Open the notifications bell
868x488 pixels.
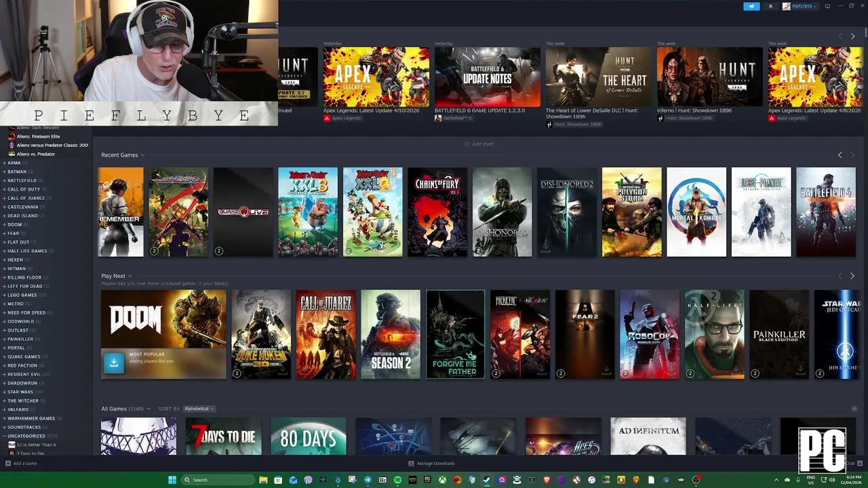tap(770, 6)
